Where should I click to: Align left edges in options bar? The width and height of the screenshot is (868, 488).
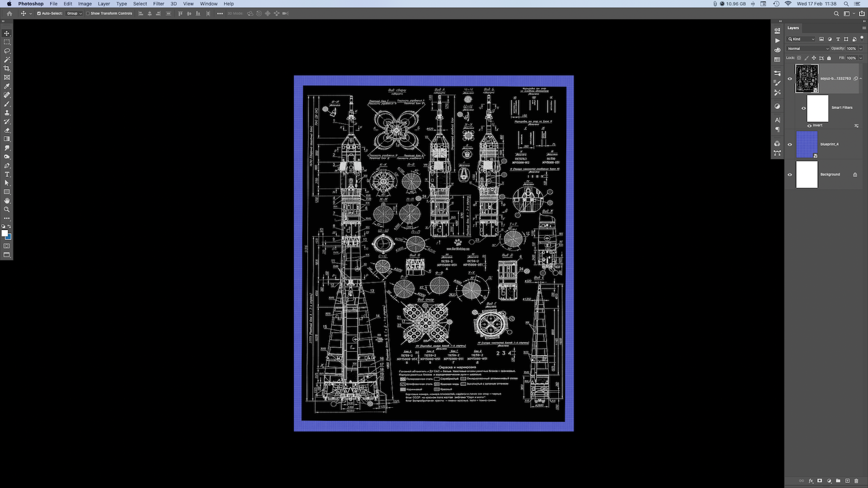click(141, 14)
